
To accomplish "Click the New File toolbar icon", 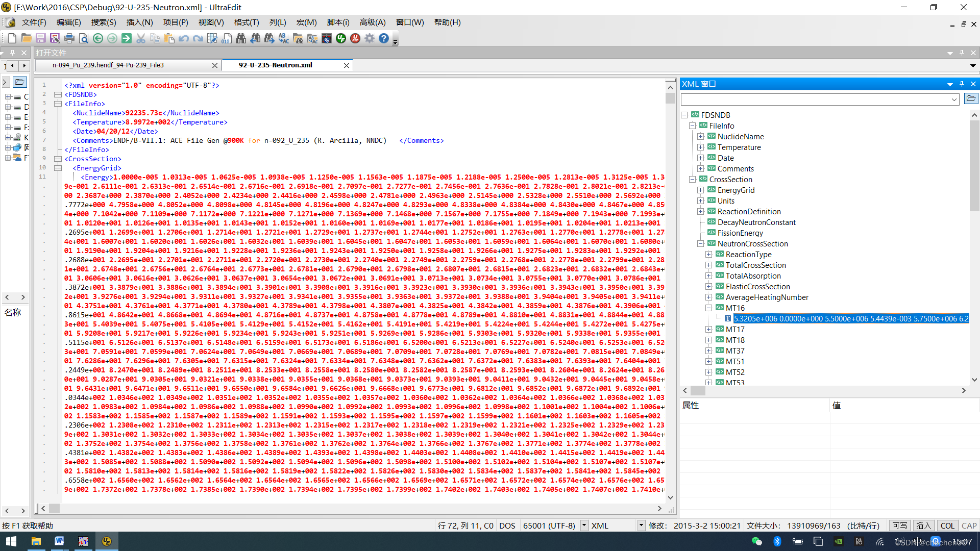I will click(x=12, y=38).
